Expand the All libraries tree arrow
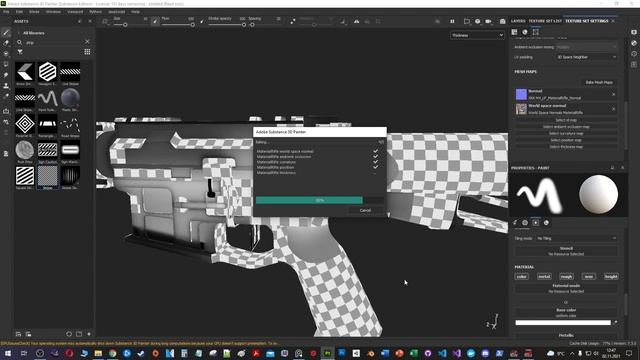This screenshot has height=360, width=640. [18, 33]
